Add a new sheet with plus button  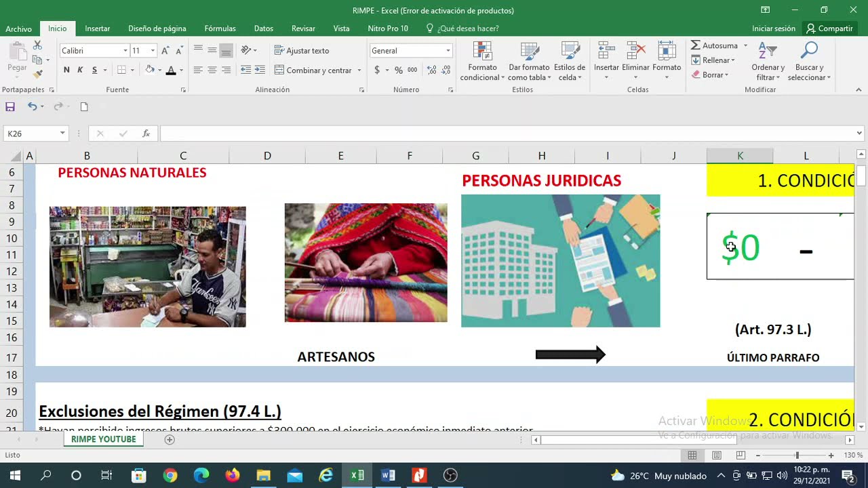click(170, 439)
